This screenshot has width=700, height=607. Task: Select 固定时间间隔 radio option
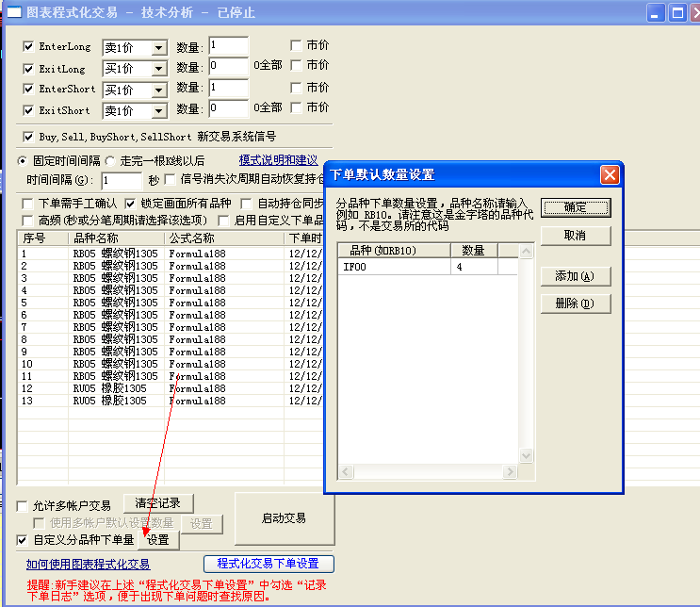coord(24,160)
